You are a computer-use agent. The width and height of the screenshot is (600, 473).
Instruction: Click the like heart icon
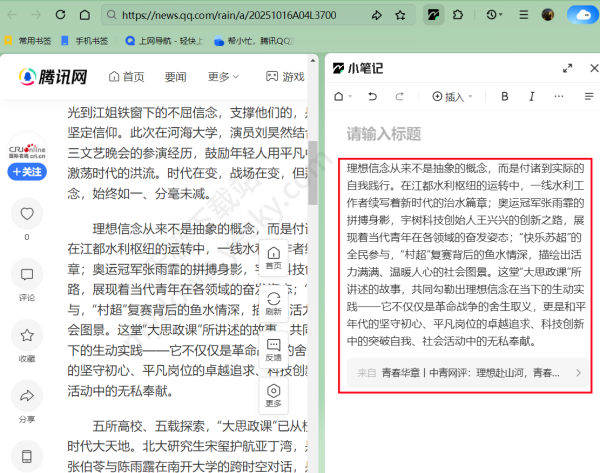(26, 214)
